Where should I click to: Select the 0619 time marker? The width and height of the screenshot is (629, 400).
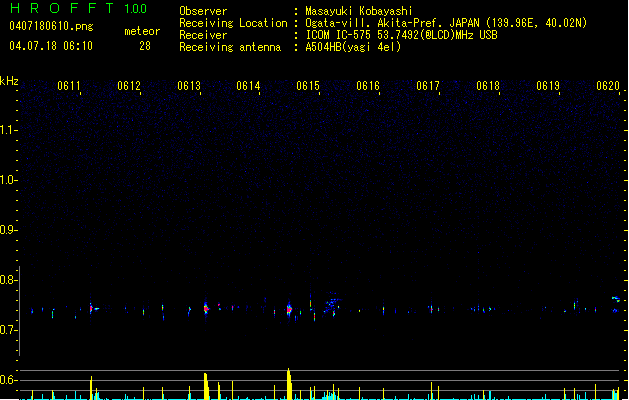coord(548,86)
